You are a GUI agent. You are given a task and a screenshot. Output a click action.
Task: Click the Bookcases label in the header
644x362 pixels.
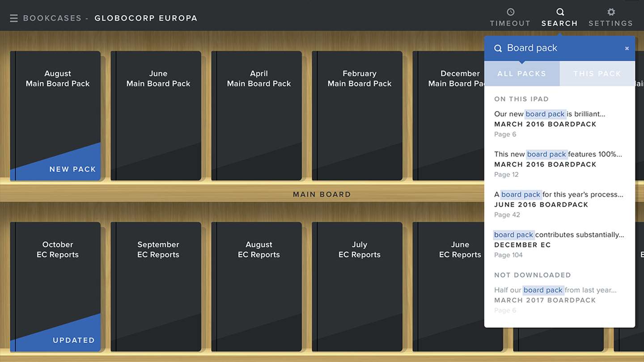tap(52, 18)
